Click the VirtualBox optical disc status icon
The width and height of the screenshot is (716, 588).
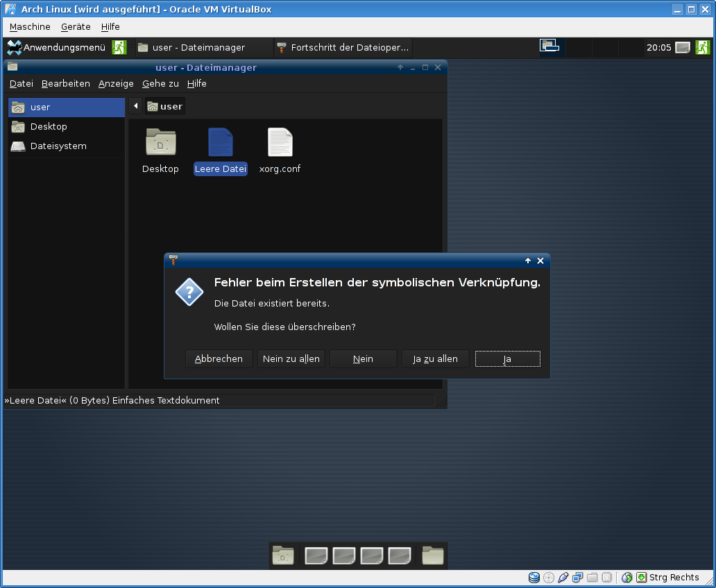pos(549,578)
